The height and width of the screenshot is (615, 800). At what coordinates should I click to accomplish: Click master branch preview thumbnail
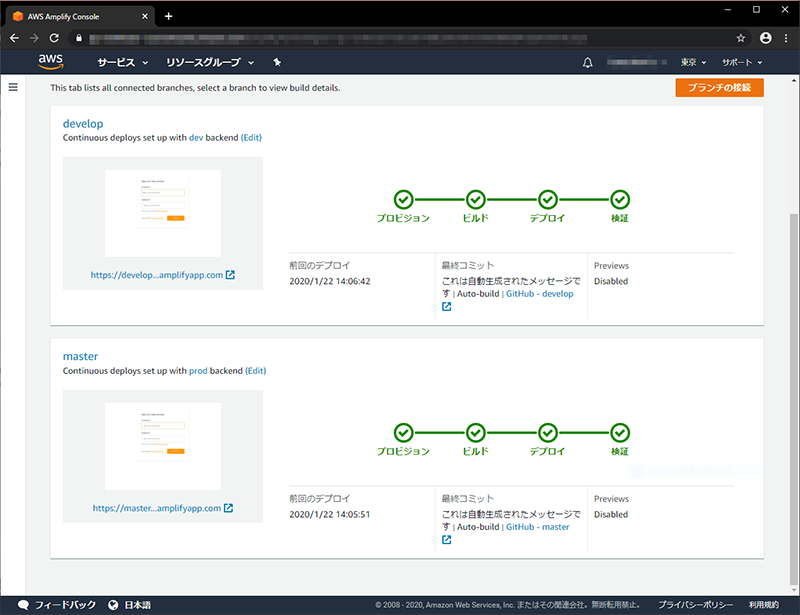click(163, 447)
